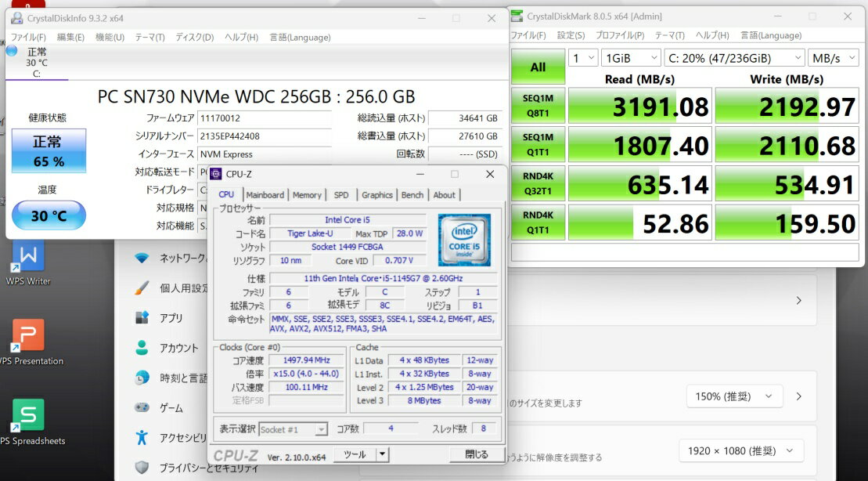
Task: Open the WPS Writer desktop icon
Action: click(x=28, y=258)
